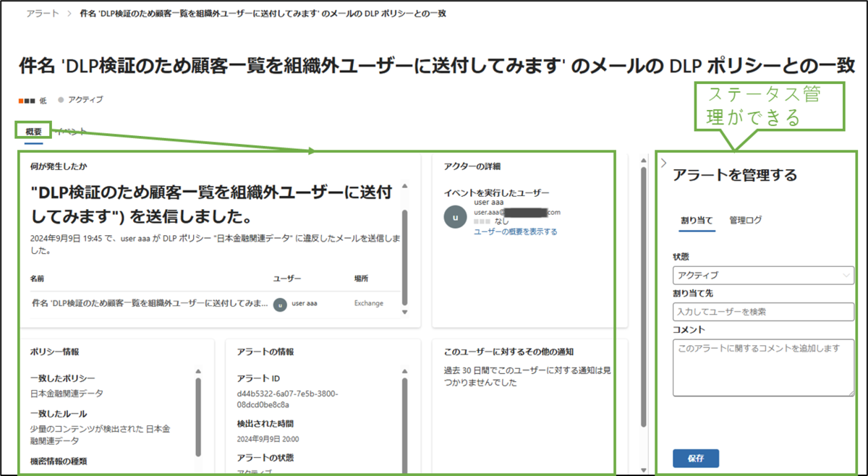Click the alert ID d44b5322-6a07-7e5b-3800
The height and width of the screenshot is (476, 868).
click(x=286, y=399)
